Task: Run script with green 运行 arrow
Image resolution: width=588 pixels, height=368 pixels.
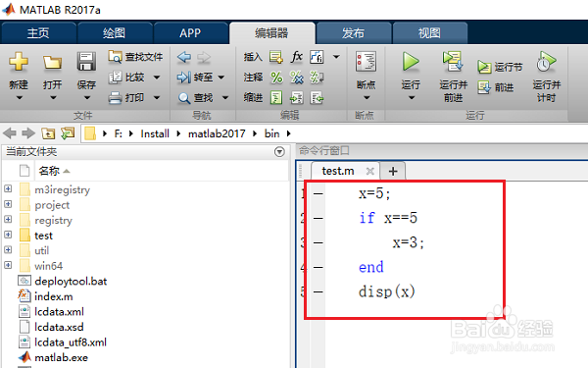Action: click(411, 62)
